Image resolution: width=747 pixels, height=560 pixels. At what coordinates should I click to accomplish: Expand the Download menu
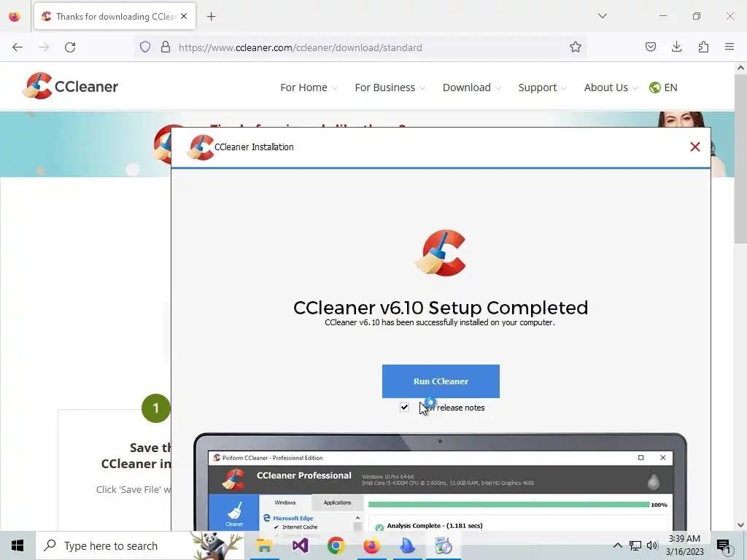pyautogui.click(x=472, y=87)
